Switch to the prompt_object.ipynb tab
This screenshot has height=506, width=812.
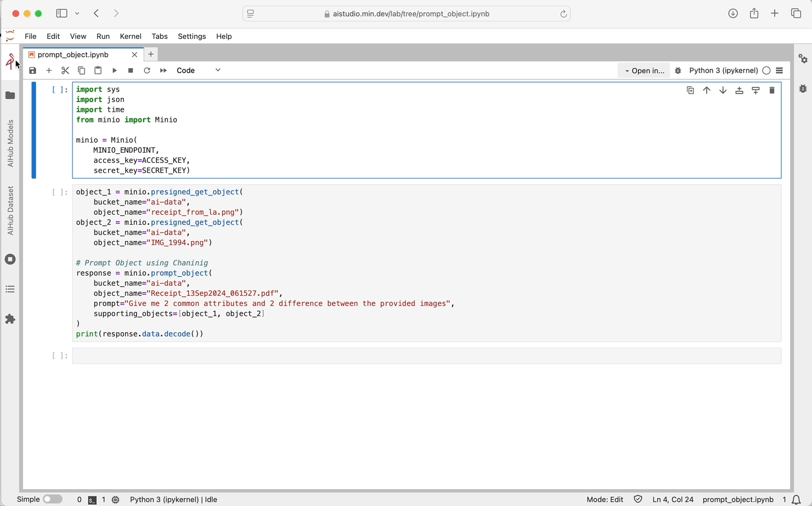click(x=73, y=55)
